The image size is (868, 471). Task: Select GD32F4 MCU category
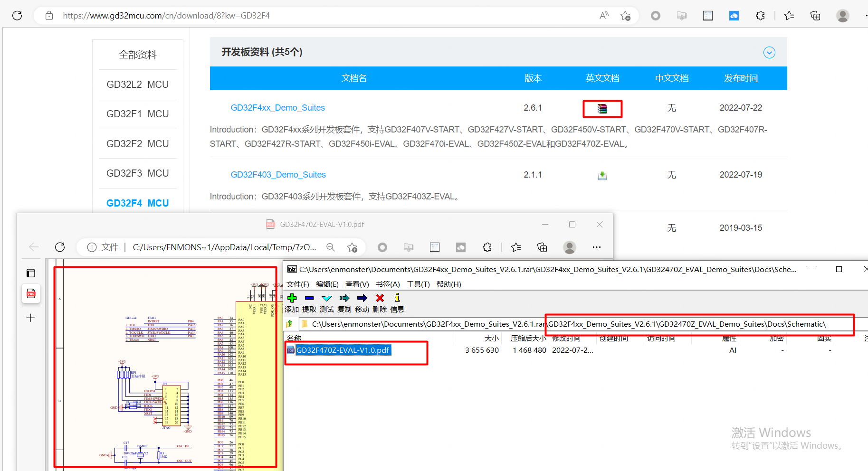tap(138, 203)
